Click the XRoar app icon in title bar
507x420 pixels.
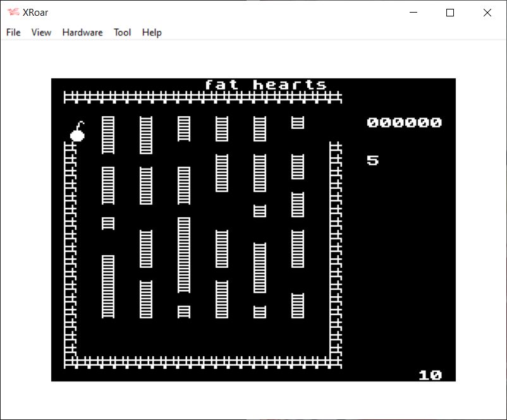13,13
